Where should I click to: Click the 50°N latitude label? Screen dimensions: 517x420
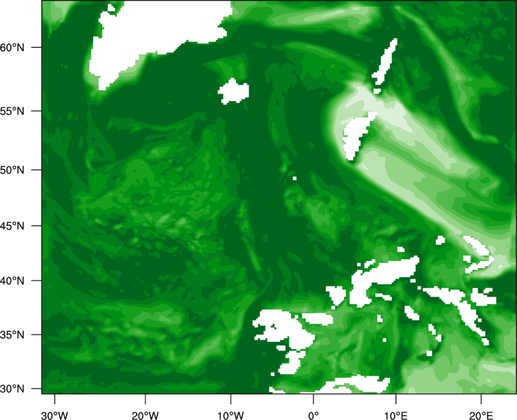[x=12, y=170]
